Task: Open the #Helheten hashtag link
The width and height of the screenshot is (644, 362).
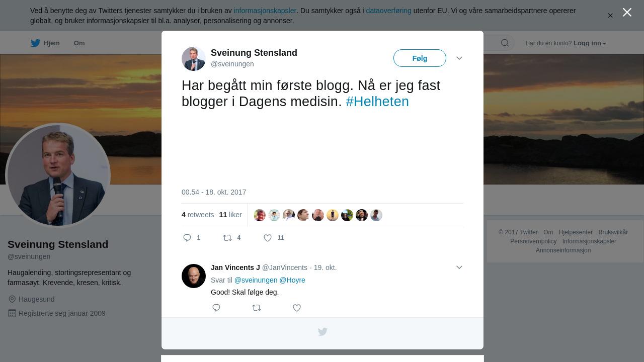Action: click(x=377, y=102)
